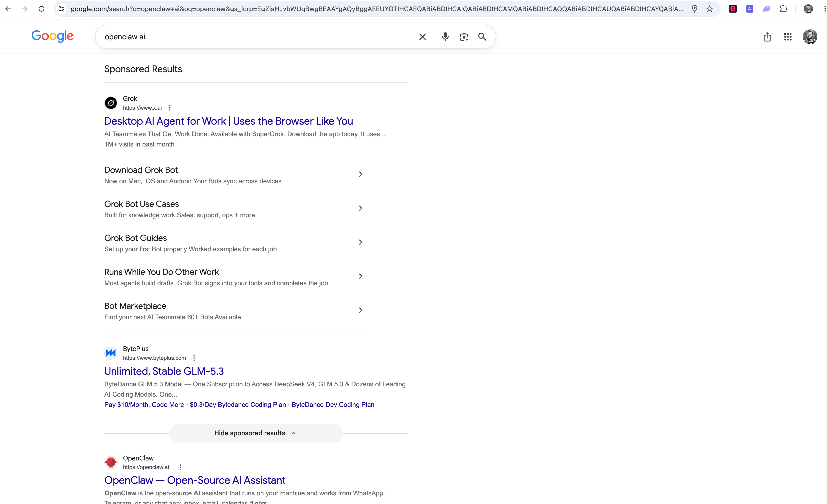Open 'Runs While You Do Other Work' sitelink
This screenshot has height=504, width=827.
236,277
